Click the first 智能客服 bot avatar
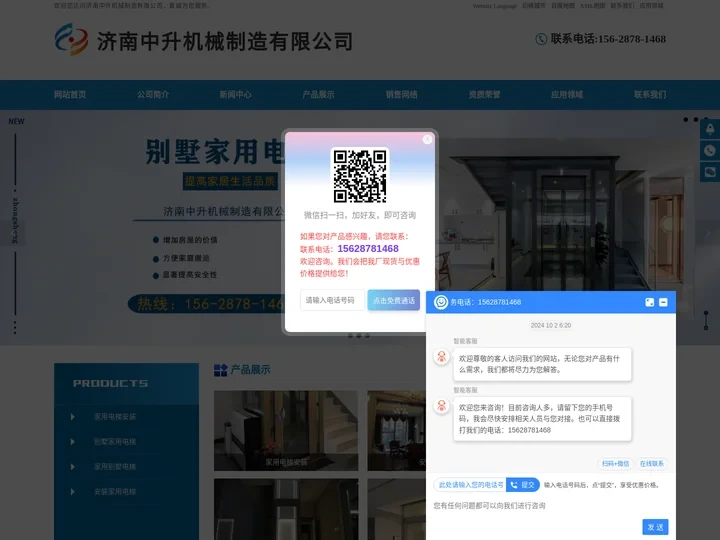 (441, 357)
